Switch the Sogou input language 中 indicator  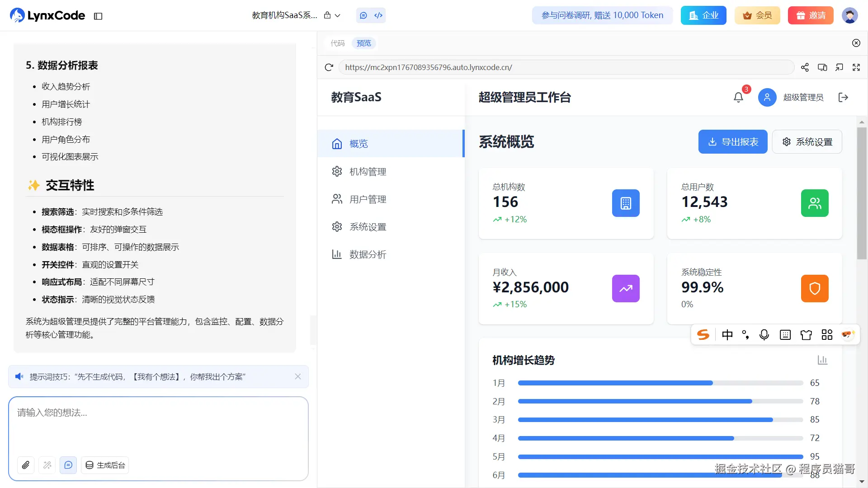pos(727,335)
